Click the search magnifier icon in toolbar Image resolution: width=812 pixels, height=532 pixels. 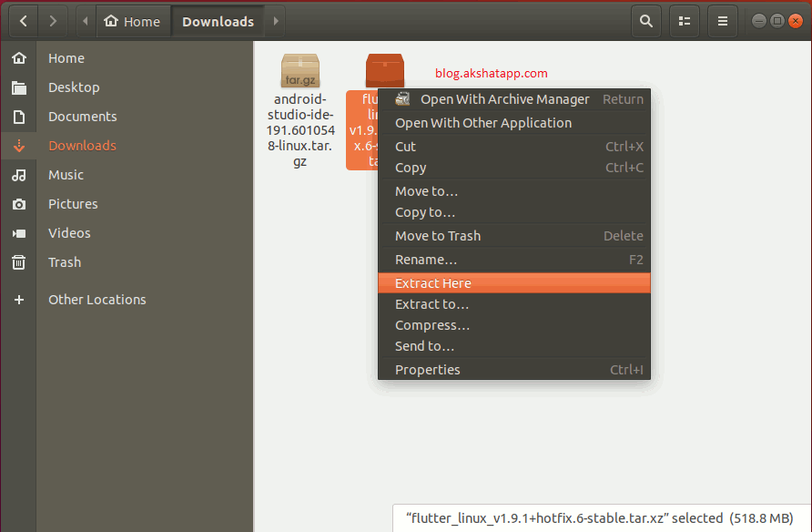(x=646, y=21)
